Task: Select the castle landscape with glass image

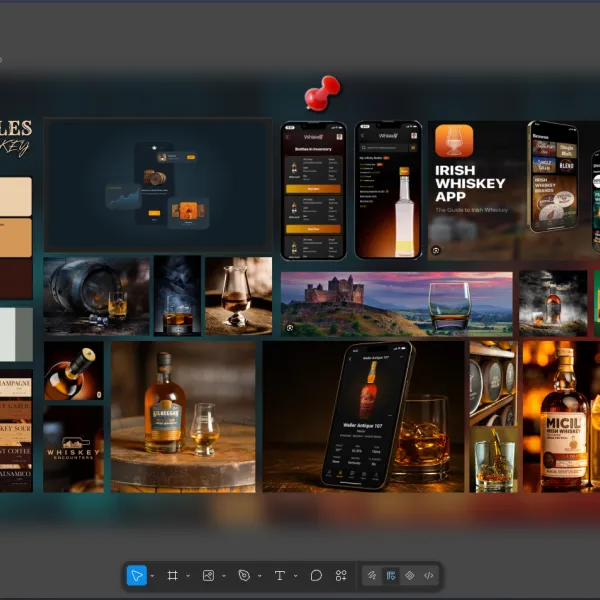Action: click(396, 304)
